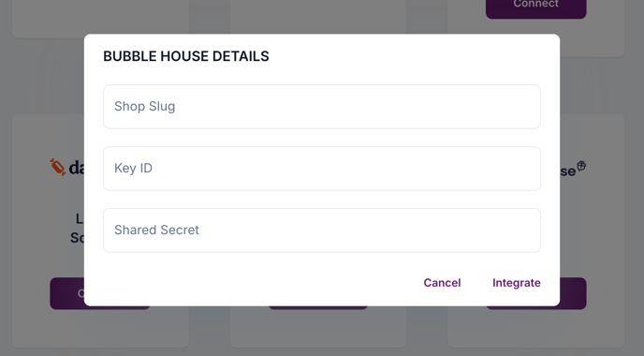The width and height of the screenshot is (644, 356).
Task: Click the partially hidden "se" logo text
Action: pos(568,171)
